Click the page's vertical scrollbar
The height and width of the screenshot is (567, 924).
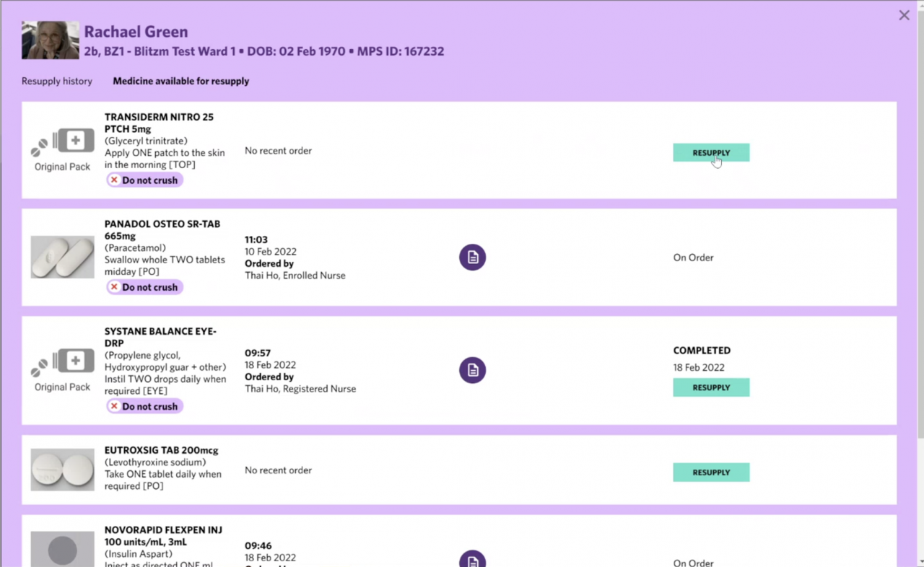[920, 289]
